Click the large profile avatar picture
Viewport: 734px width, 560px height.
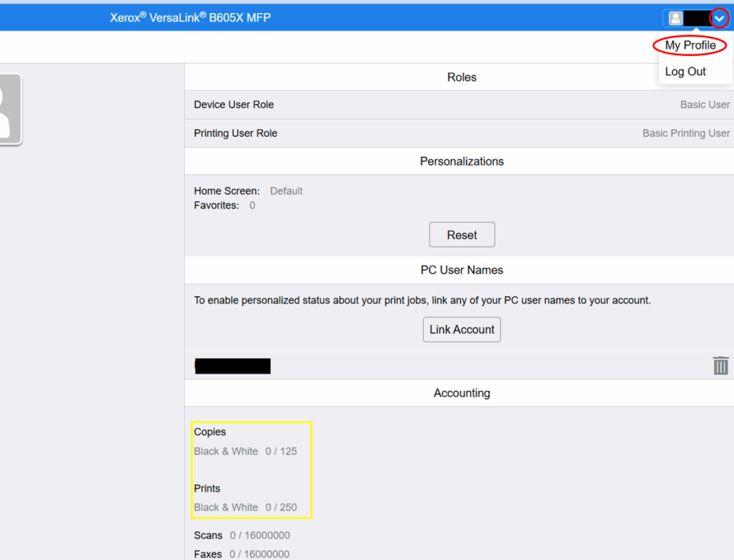9,108
